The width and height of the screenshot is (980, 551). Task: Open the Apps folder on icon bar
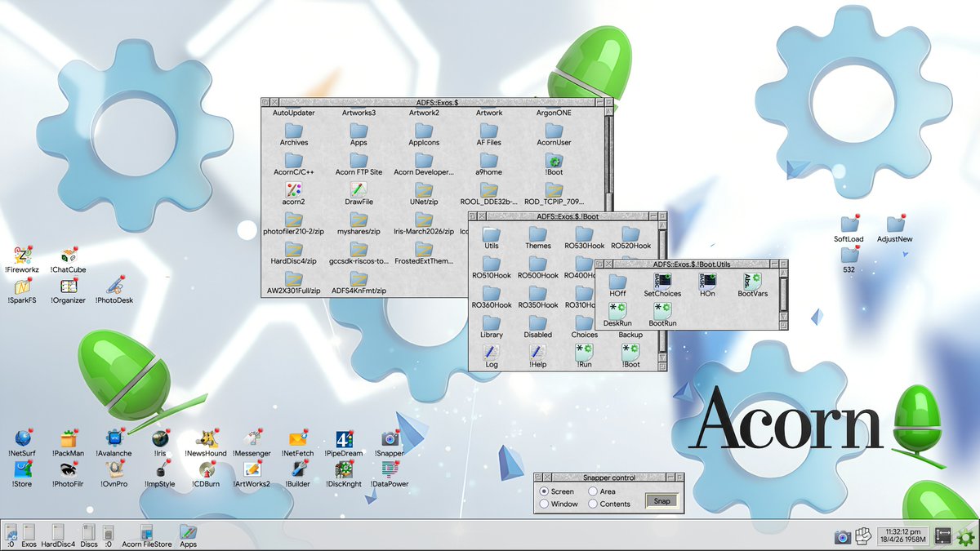[188, 535]
